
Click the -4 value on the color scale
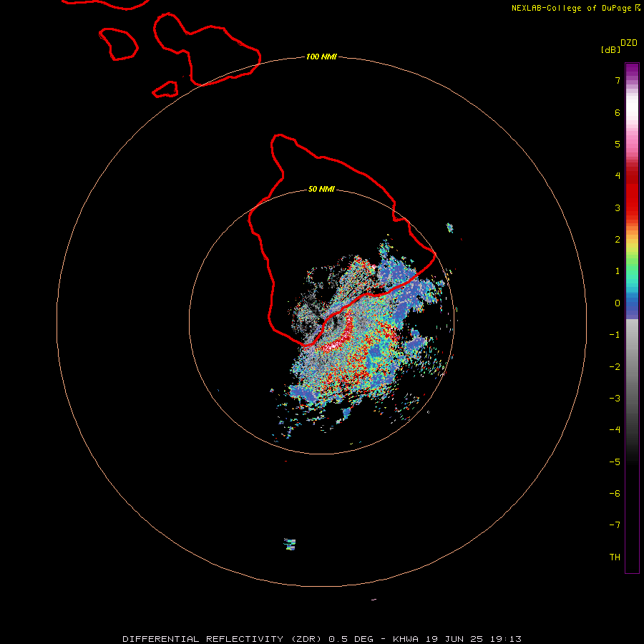[x=615, y=430]
